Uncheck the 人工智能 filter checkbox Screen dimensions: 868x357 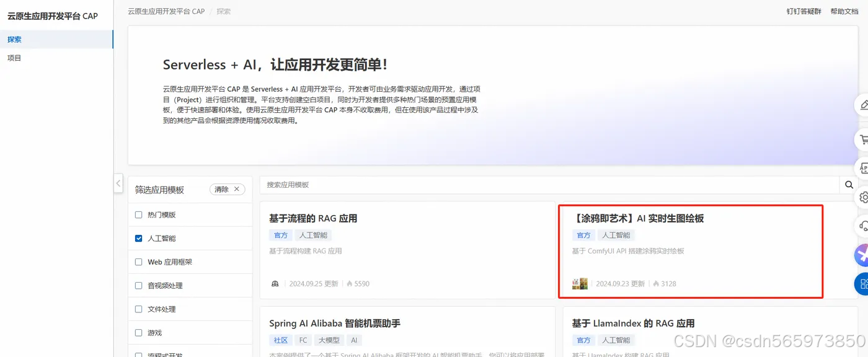(x=138, y=238)
